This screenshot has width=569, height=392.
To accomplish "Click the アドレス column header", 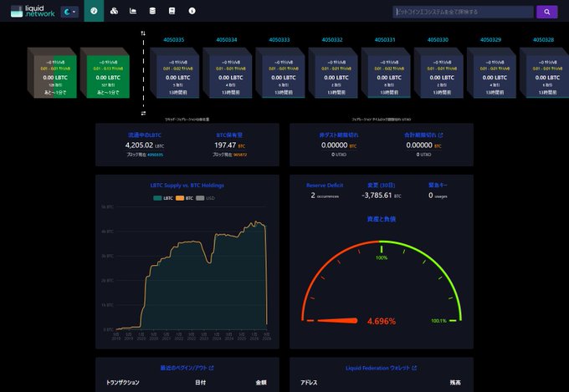I will click(x=309, y=383).
